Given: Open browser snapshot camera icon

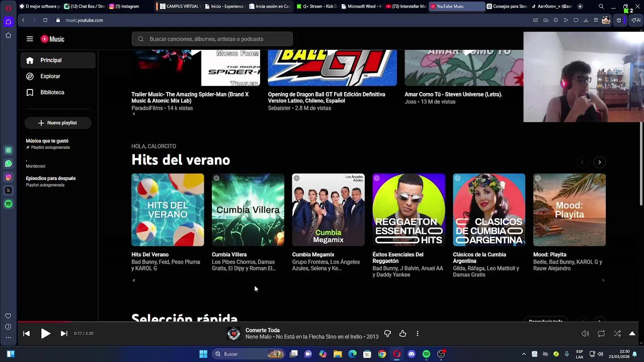Looking at the screenshot, I should point(546,20).
